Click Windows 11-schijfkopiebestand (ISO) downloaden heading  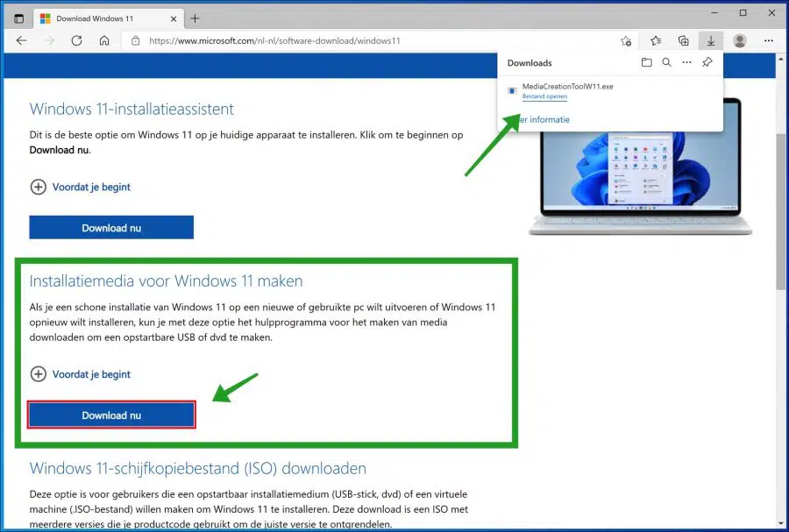coord(198,469)
